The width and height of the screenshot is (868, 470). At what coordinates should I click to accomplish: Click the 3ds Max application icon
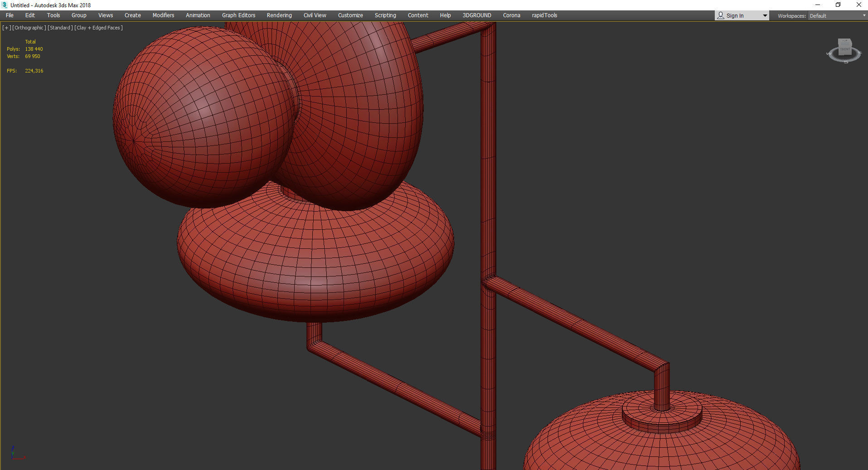(x=5, y=5)
